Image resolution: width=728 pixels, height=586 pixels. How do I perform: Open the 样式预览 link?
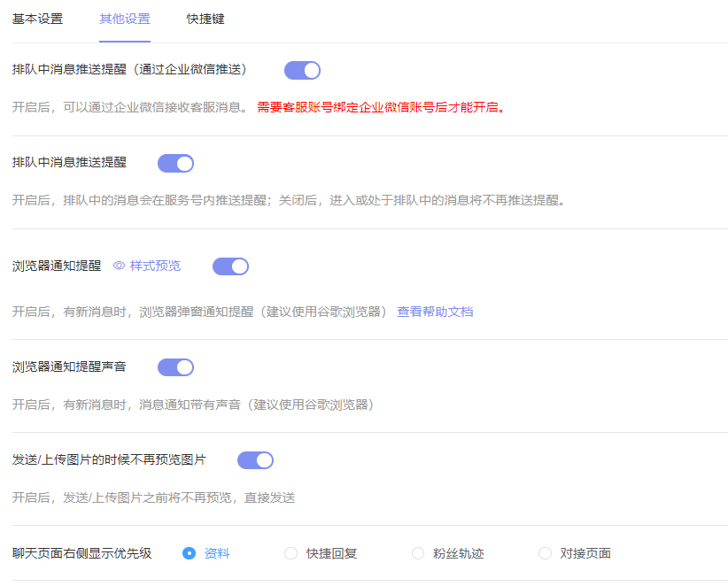[x=155, y=266]
